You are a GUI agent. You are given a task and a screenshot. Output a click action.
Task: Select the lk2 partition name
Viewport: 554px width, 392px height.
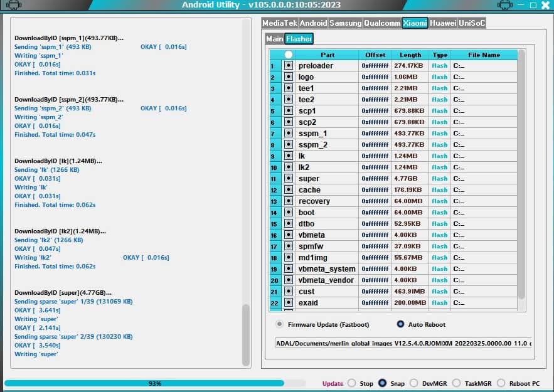tap(304, 167)
